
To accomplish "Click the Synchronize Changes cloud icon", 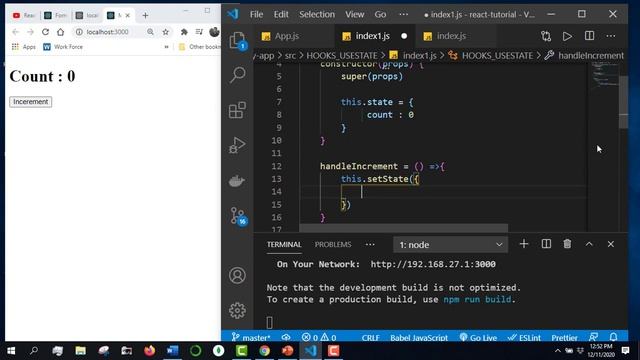I will tap(286, 338).
